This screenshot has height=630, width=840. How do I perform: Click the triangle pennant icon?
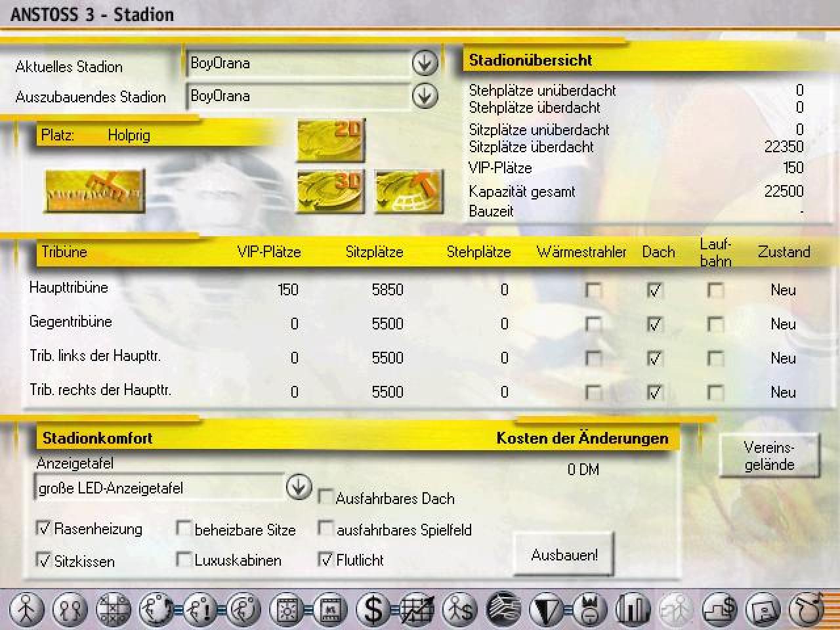[547, 610]
